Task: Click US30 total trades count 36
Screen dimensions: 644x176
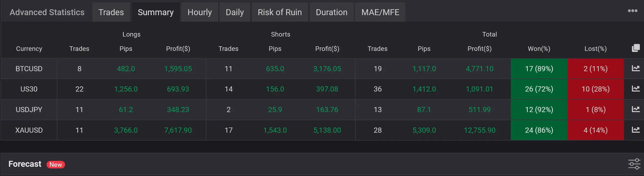Action: click(378, 89)
